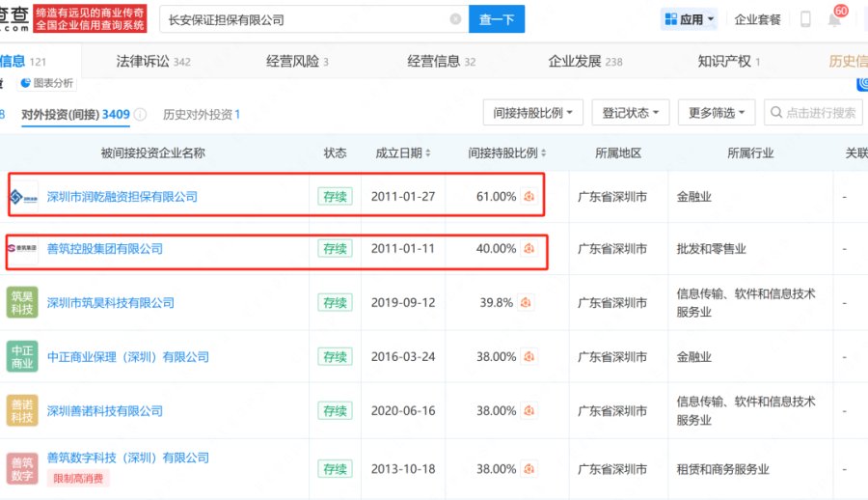The width and height of the screenshot is (868, 500).
Task: Open 企业套餐 link
Action: point(757,20)
